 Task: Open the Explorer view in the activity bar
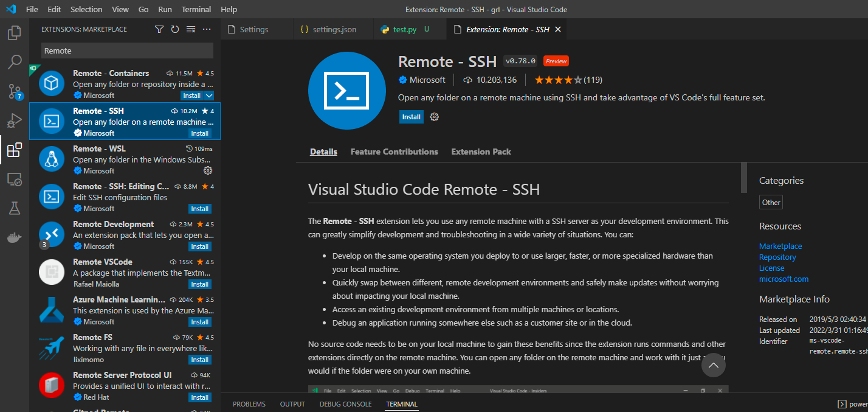pos(14,32)
